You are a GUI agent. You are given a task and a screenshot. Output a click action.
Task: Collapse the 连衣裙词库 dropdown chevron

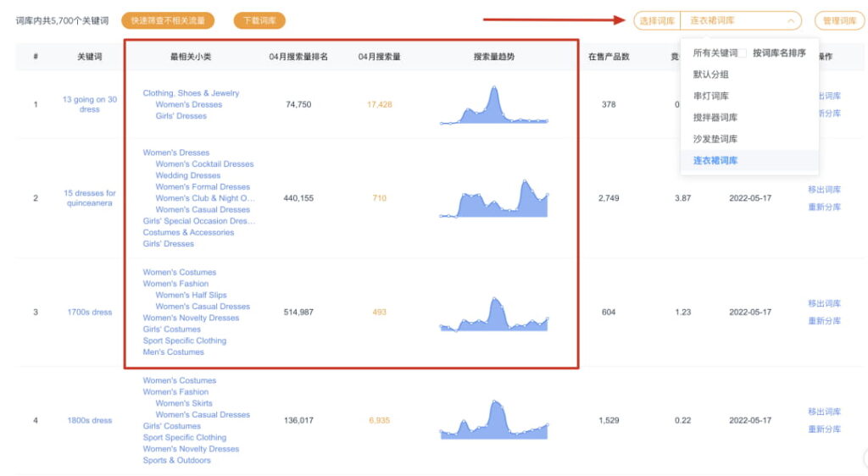791,21
